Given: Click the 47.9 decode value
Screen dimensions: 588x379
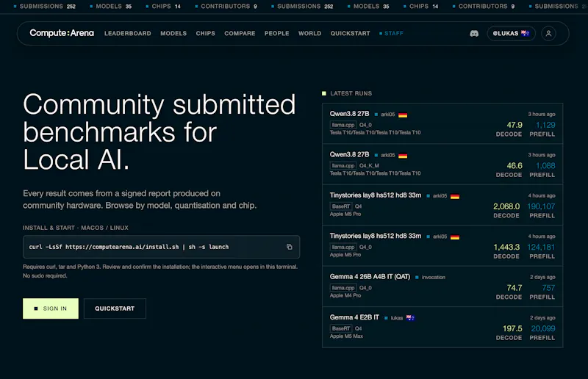Looking at the screenshot, I should pyautogui.click(x=514, y=125).
